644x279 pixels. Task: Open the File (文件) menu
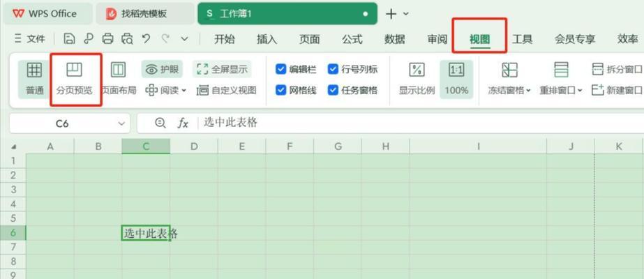coord(29,39)
